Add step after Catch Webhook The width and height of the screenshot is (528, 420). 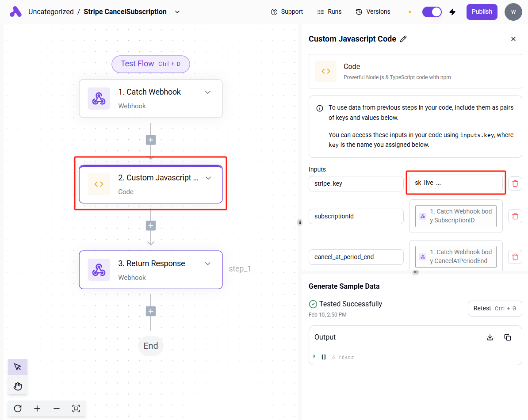coord(151,140)
